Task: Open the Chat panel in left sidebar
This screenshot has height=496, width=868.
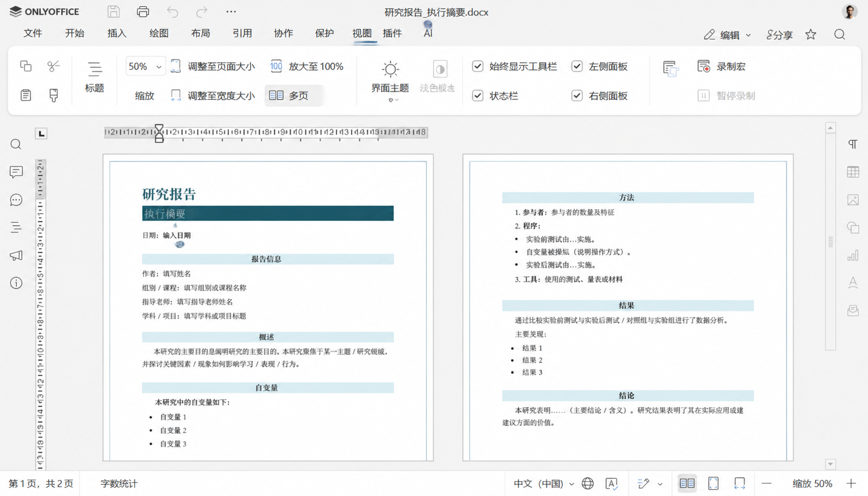Action: [16, 200]
